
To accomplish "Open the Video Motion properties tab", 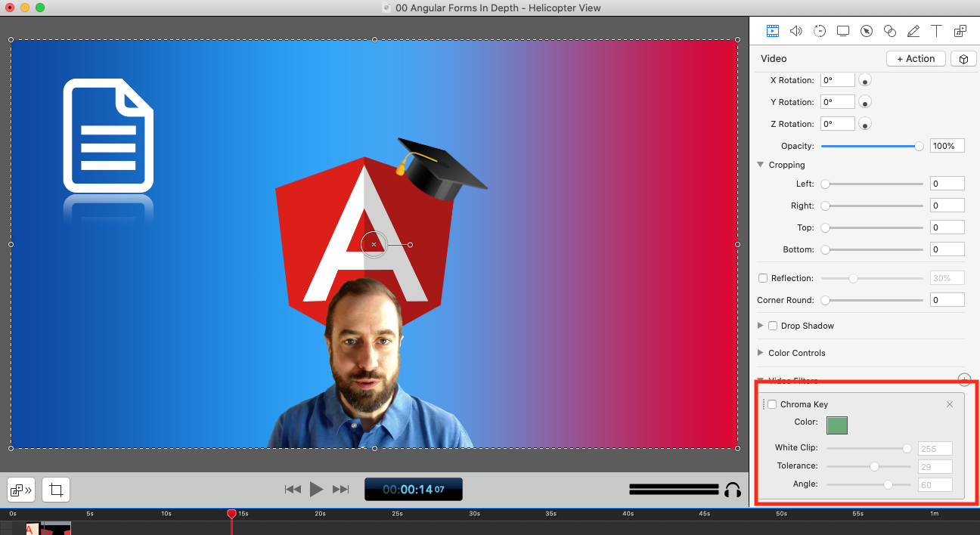I will 820,31.
